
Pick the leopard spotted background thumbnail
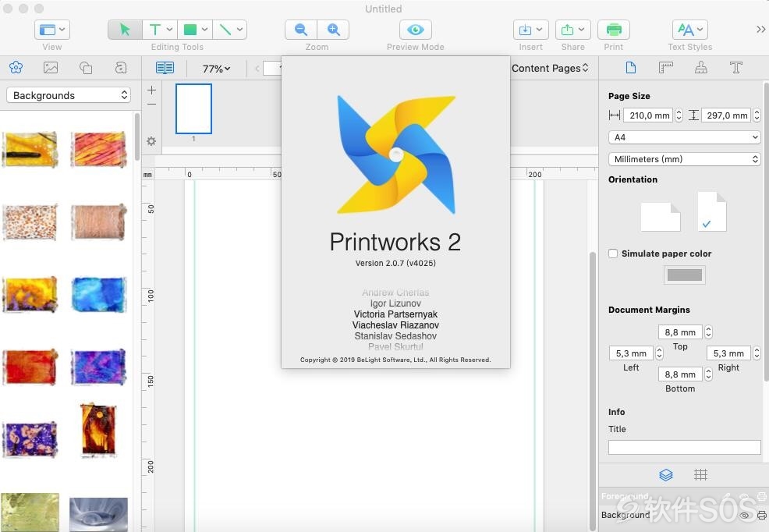(x=30, y=222)
